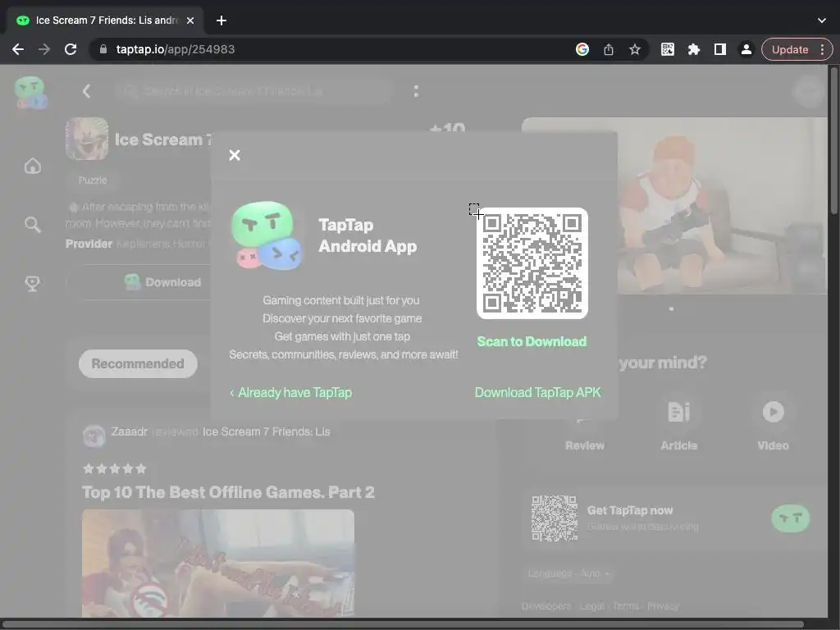Click the horizontal page scrollbar
This screenshot has height=630, width=840.
pos(402,624)
